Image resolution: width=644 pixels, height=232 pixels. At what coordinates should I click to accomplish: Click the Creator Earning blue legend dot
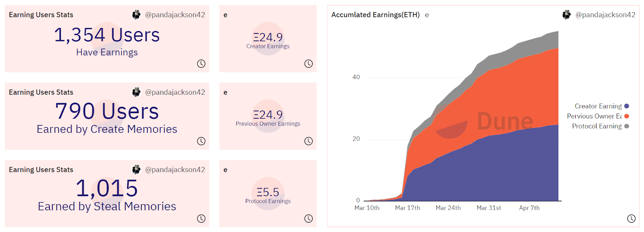coord(627,106)
